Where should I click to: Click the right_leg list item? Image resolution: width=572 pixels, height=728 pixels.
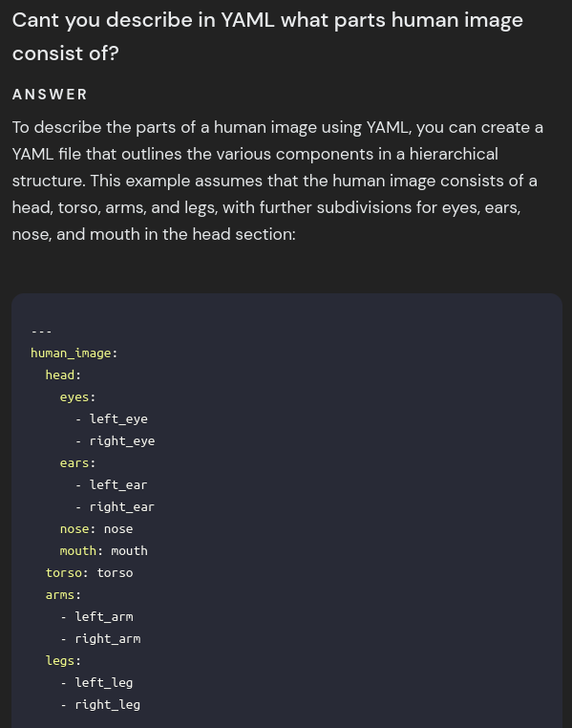tap(100, 705)
